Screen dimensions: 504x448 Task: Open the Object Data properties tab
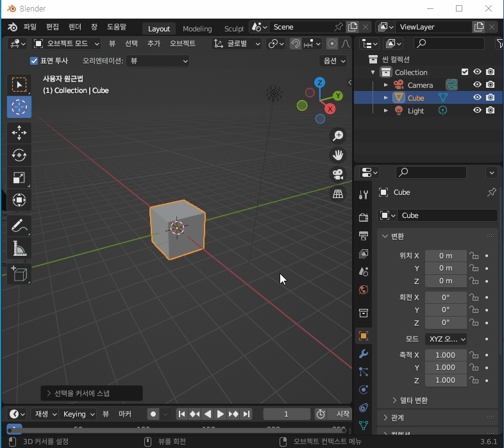point(364,426)
